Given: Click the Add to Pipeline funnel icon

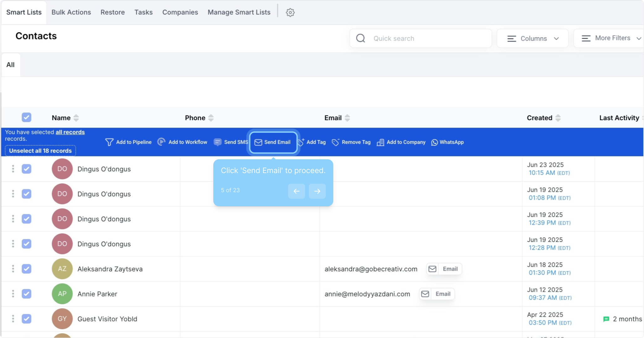Looking at the screenshot, I should coord(109,142).
